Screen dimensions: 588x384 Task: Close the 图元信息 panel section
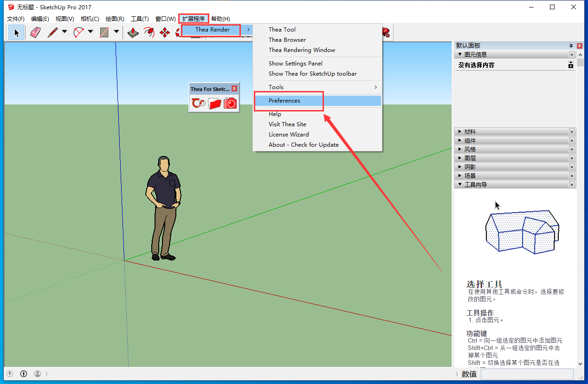(x=572, y=54)
